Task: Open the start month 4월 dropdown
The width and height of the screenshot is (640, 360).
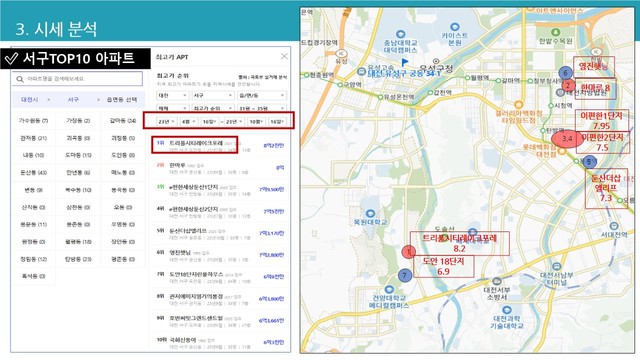Action: click(x=189, y=122)
